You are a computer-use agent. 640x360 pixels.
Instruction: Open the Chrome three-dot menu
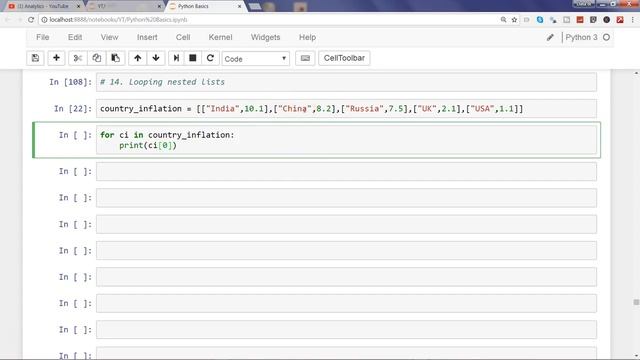click(x=633, y=20)
